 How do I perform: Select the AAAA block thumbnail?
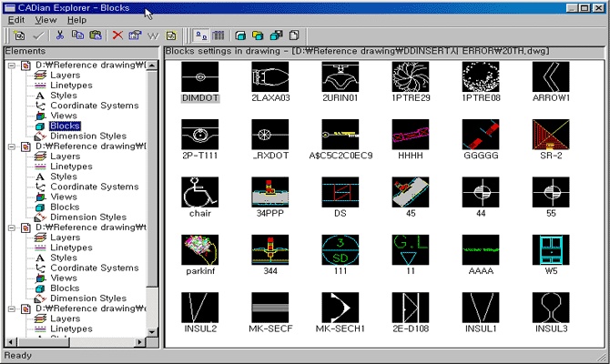tap(481, 250)
